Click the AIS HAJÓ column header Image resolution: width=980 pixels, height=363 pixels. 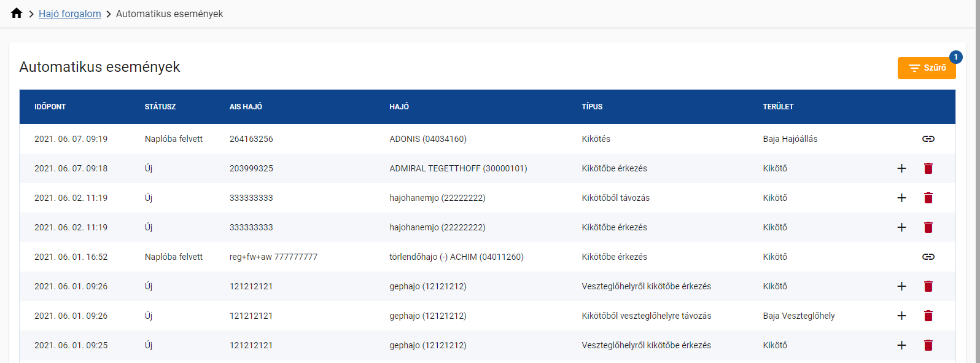(246, 107)
